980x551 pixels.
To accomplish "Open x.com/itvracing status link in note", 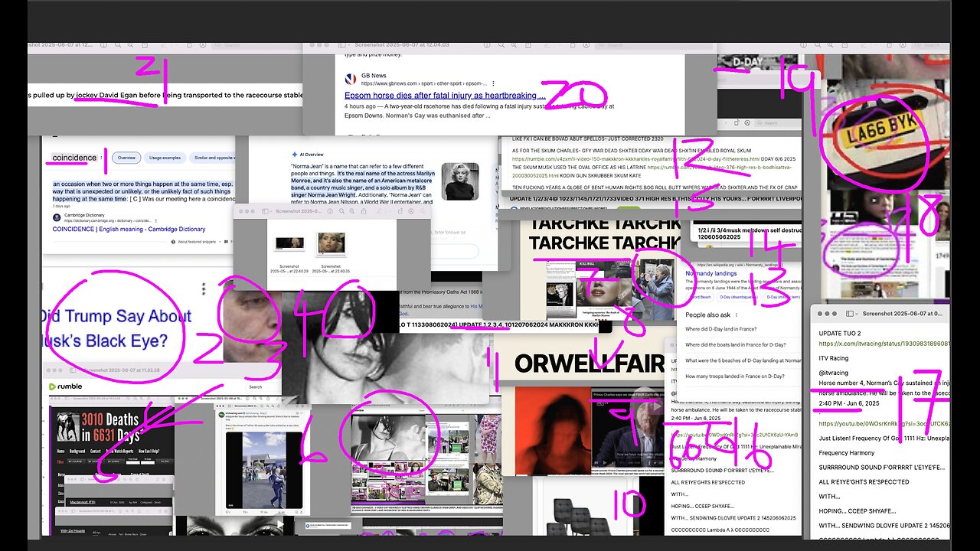I will (886, 344).
